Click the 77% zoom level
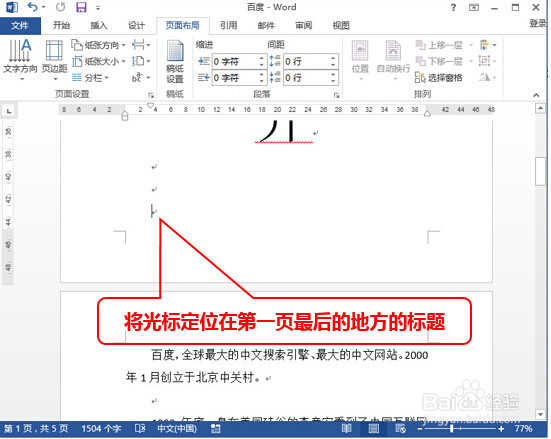The image size is (551, 439). click(x=523, y=428)
